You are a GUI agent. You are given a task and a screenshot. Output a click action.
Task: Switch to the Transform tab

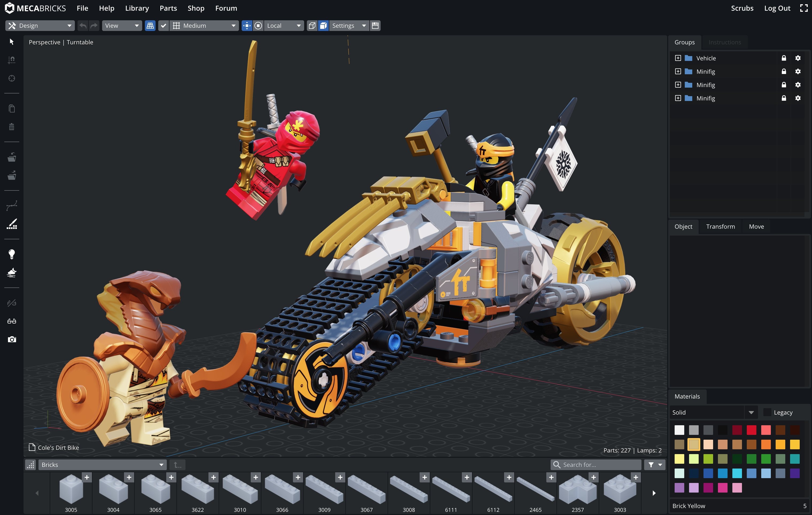click(720, 226)
